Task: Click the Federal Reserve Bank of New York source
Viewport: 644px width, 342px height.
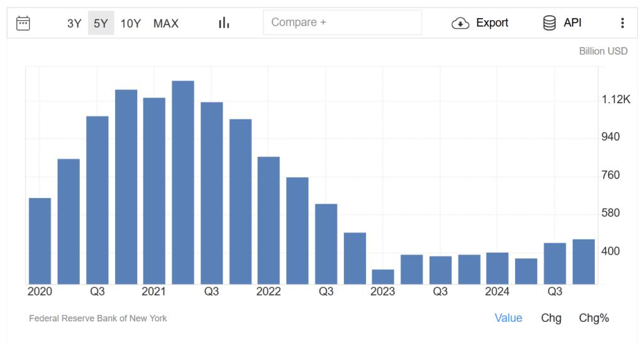Action: coord(98,318)
